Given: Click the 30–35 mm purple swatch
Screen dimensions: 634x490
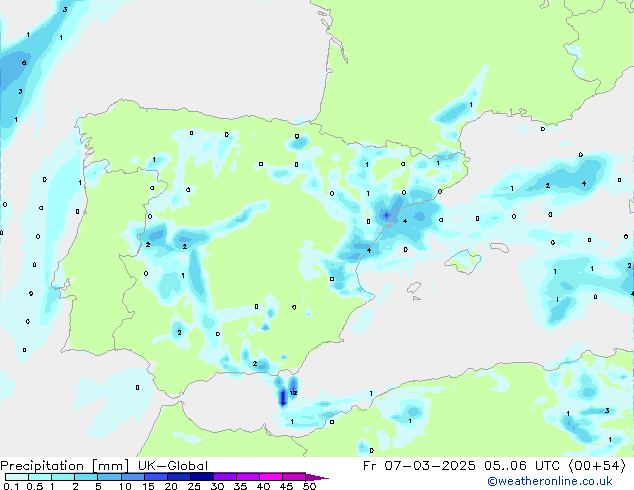Looking at the screenshot, I should 225,477.
